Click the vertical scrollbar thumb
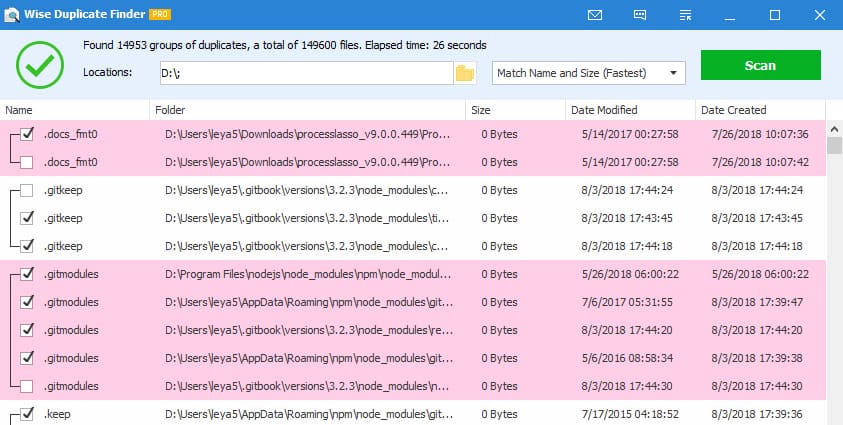Viewport: 843px width, 425px height. tap(834, 146)
